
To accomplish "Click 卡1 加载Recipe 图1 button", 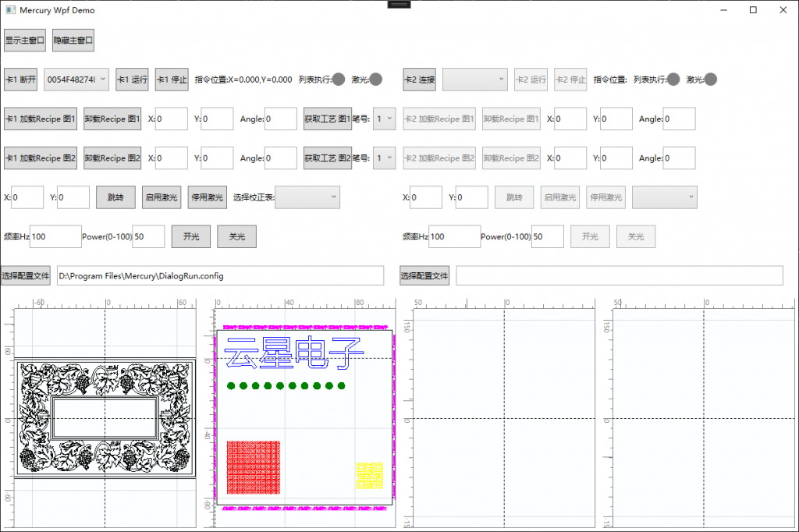I will pos(41,119).
